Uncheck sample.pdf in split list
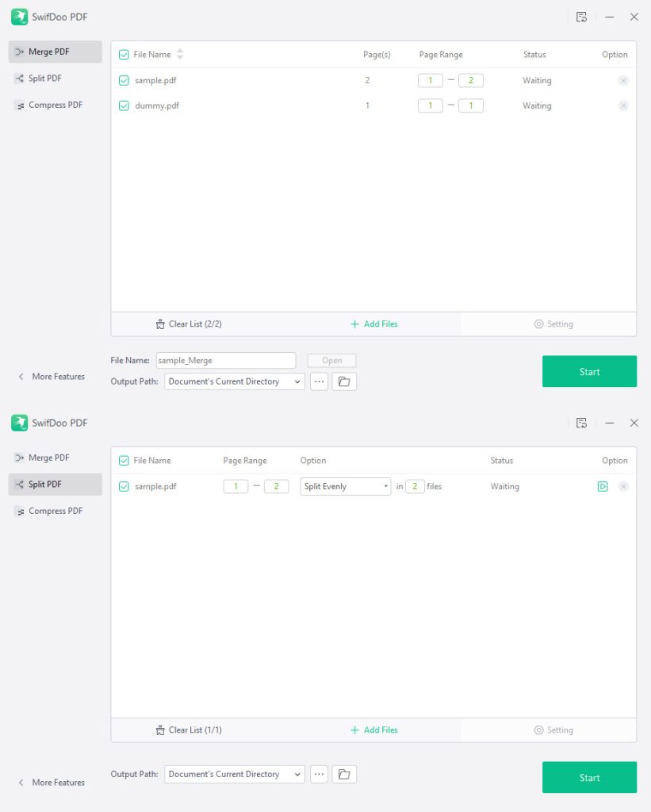The image size is (651, 812). pyautogui.click(x=124, y=486)
